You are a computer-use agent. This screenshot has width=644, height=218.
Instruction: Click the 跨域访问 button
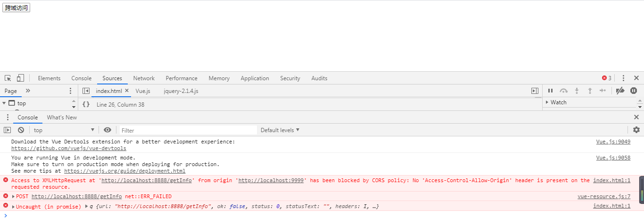17,8
